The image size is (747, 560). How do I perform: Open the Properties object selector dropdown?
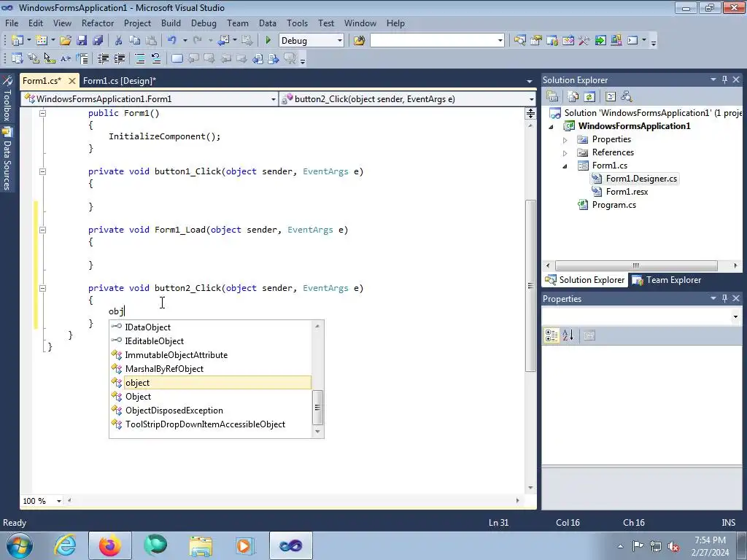pos(735,316)
